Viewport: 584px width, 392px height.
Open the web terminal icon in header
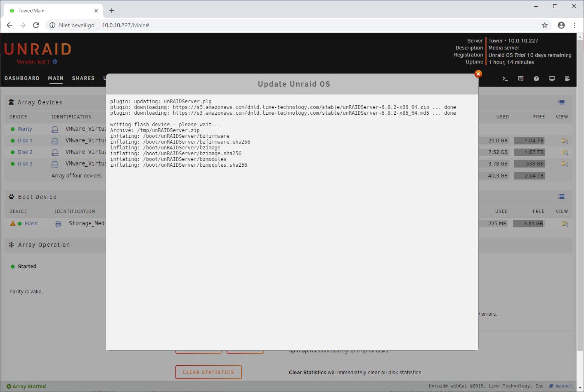coord(505,78)
